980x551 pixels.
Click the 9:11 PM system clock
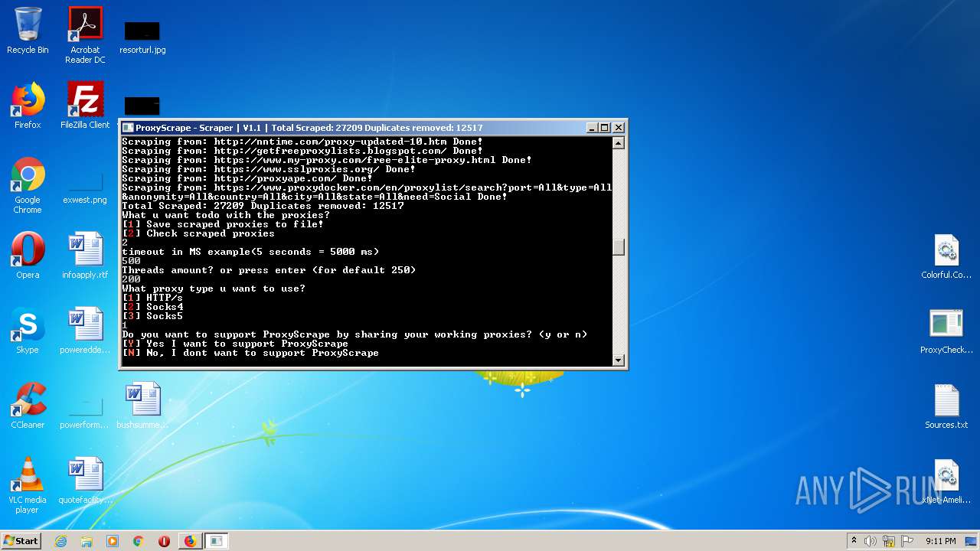[941, 541]
